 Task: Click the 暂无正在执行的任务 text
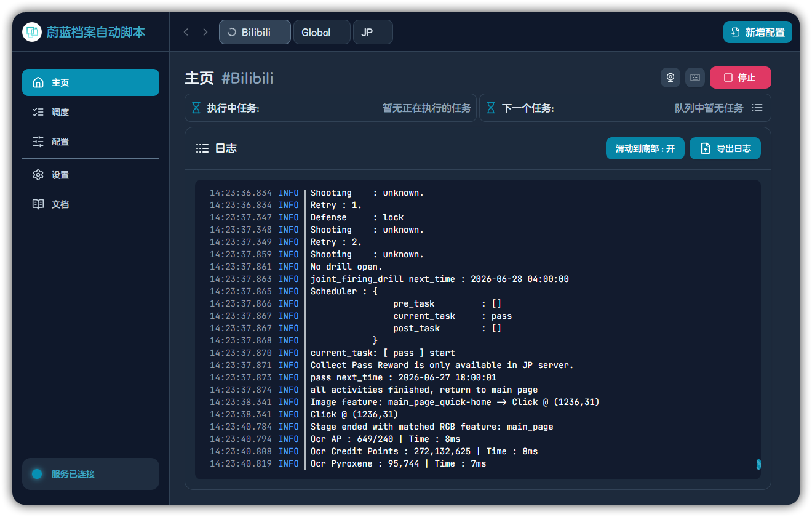coord(427,108)
